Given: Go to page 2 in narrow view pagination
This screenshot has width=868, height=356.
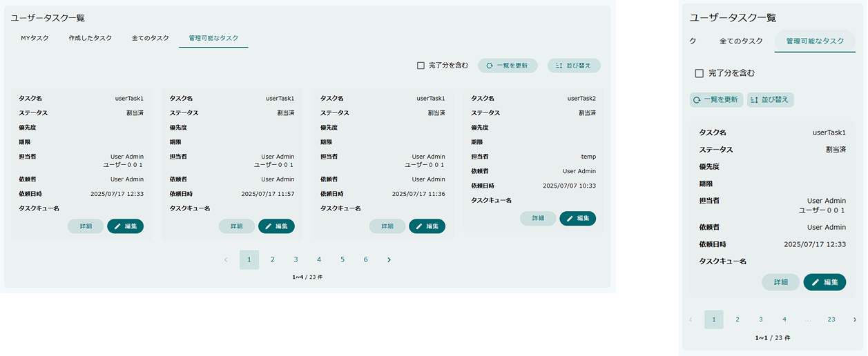Looking at the screenshot, I should [737, 319].
